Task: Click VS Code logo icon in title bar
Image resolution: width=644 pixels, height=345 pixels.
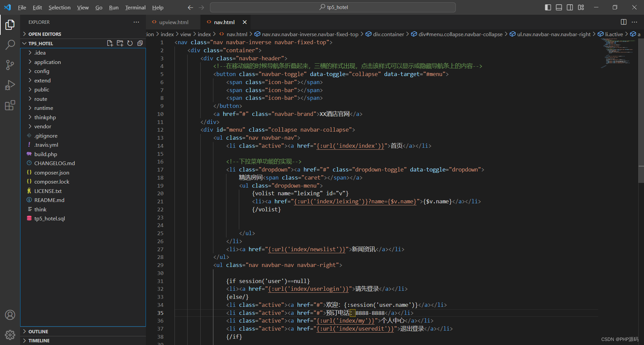Action: (7, 7)
